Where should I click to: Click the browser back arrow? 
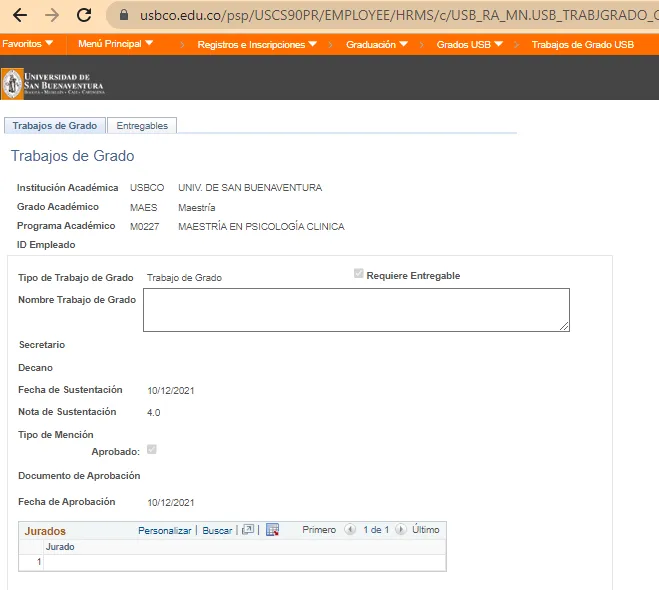19,15
